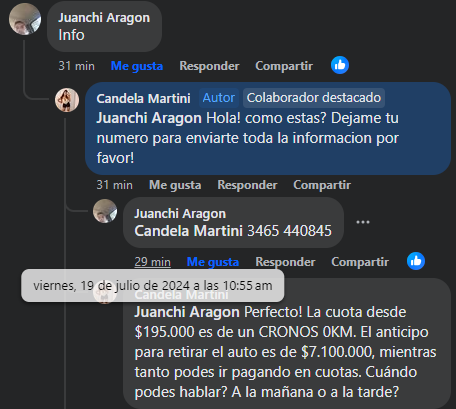Viewport: 456px width, 409px height.
Task: Toggle Me gusta on the Info comment
Action: [137, 66]
